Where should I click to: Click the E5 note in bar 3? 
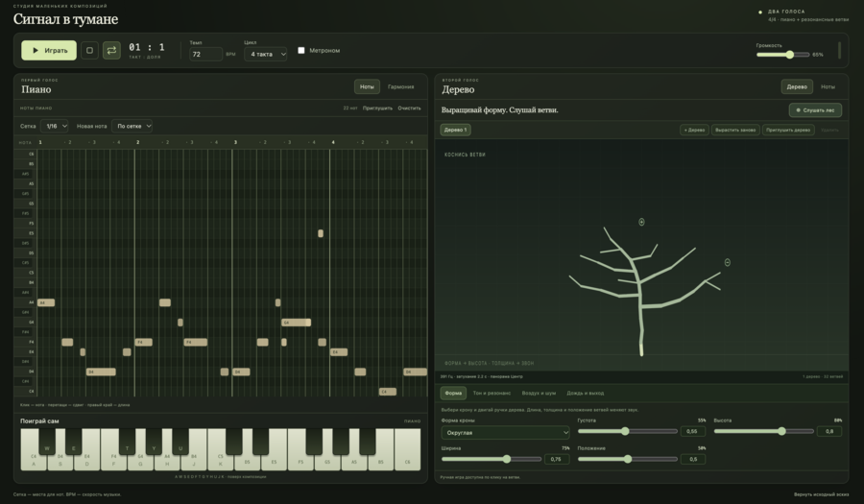coord(321,233)
